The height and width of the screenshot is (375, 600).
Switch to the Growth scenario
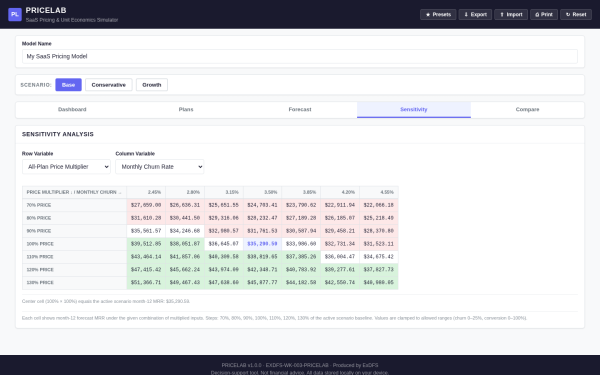click(152, 85)
